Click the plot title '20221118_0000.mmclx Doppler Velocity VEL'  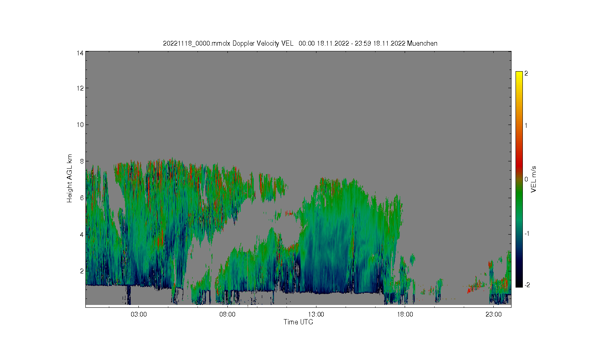coord(228,44)
